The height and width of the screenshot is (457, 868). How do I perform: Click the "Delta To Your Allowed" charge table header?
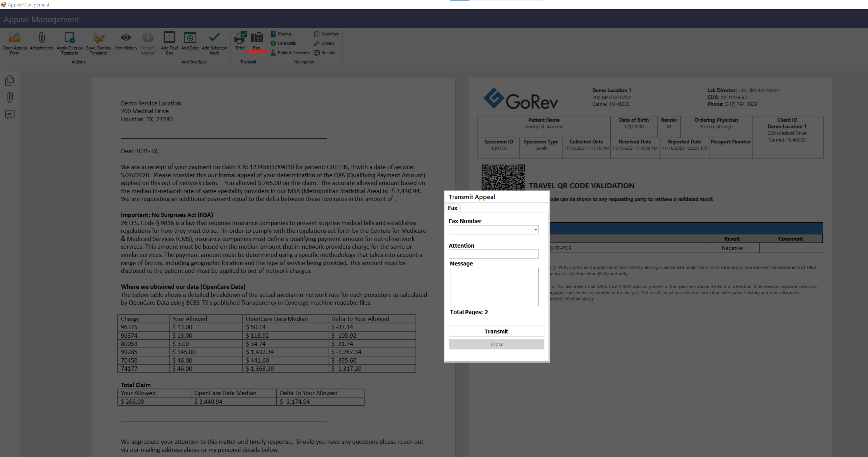(360, 319)
